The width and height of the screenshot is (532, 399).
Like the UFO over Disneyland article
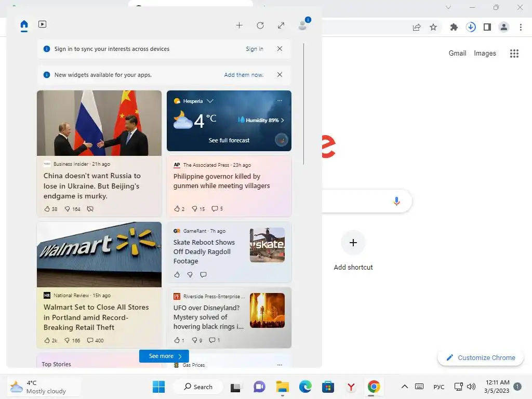[x=179, y=340]
